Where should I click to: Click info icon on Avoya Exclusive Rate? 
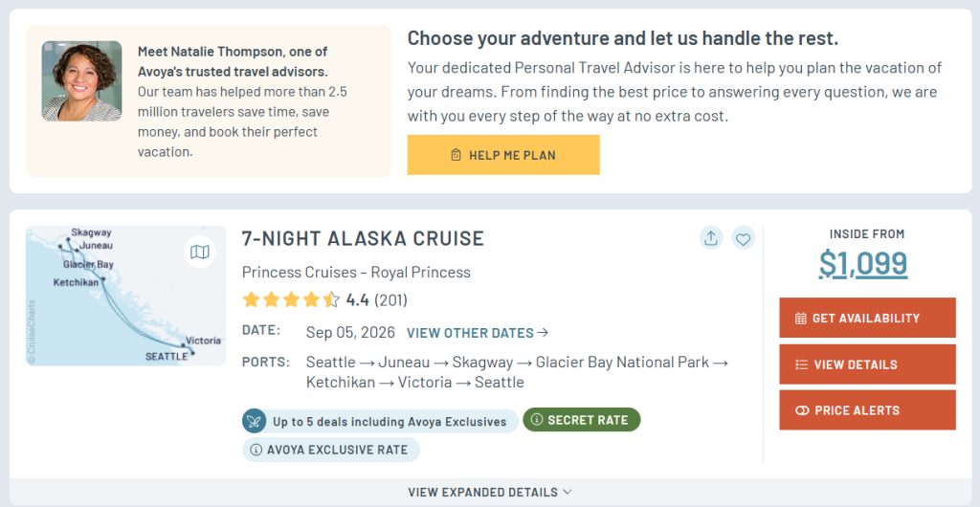click(x=256, y=450)
